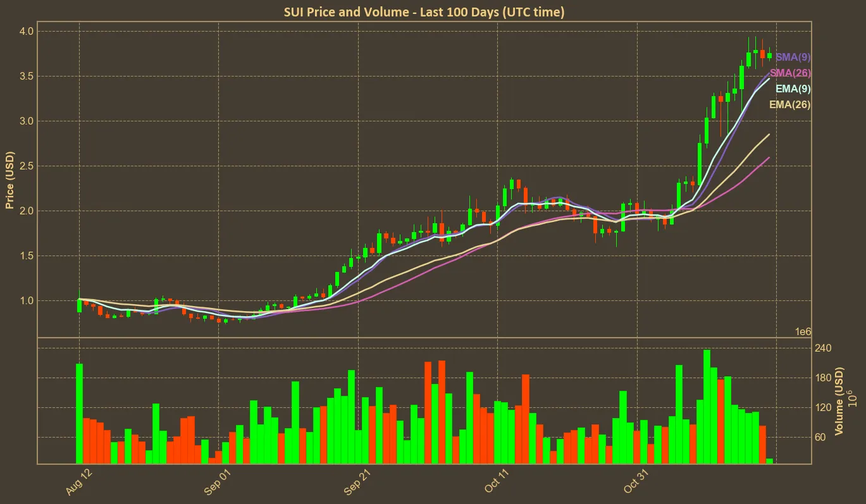Select the SMA(9) legend label
This screenshot has width=866, height=504.
click(x=793, y=57)
